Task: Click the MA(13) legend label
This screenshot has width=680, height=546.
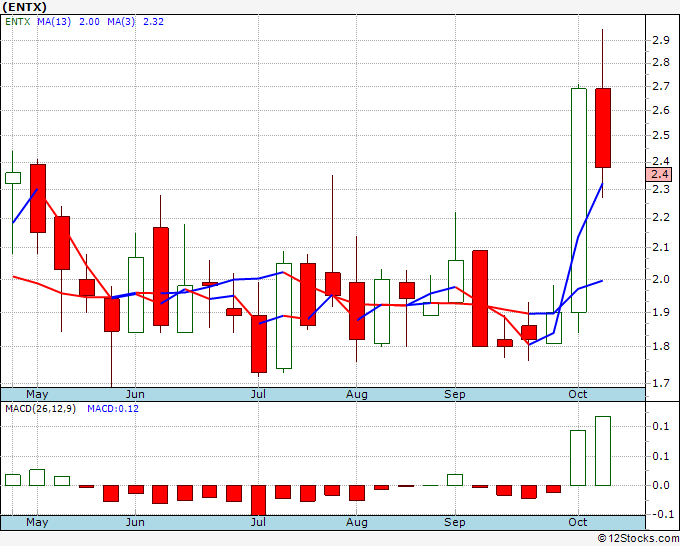Action: [54, 22]
